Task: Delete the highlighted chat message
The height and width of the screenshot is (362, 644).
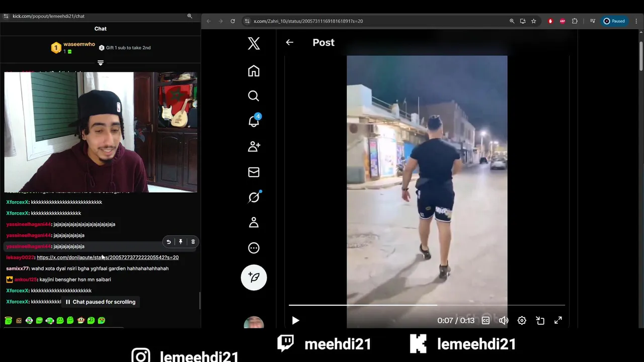Action: [x=193, y=242]
